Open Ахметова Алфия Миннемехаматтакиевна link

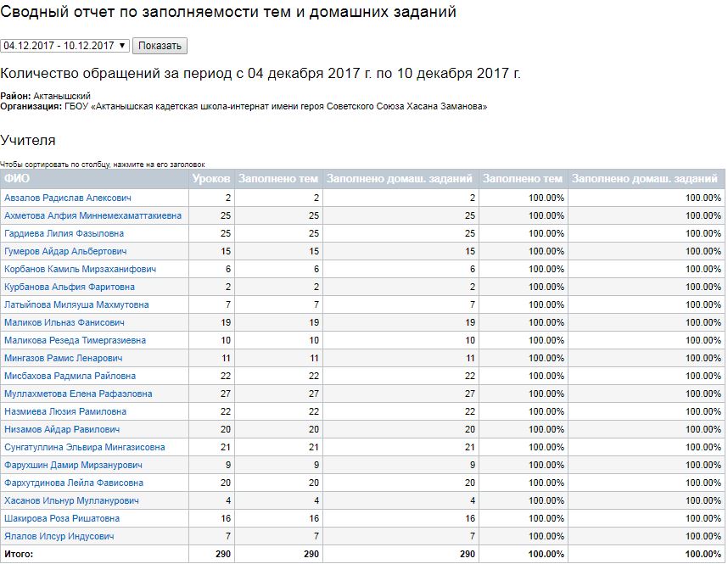pyautogui.click(x=92, y=215)
